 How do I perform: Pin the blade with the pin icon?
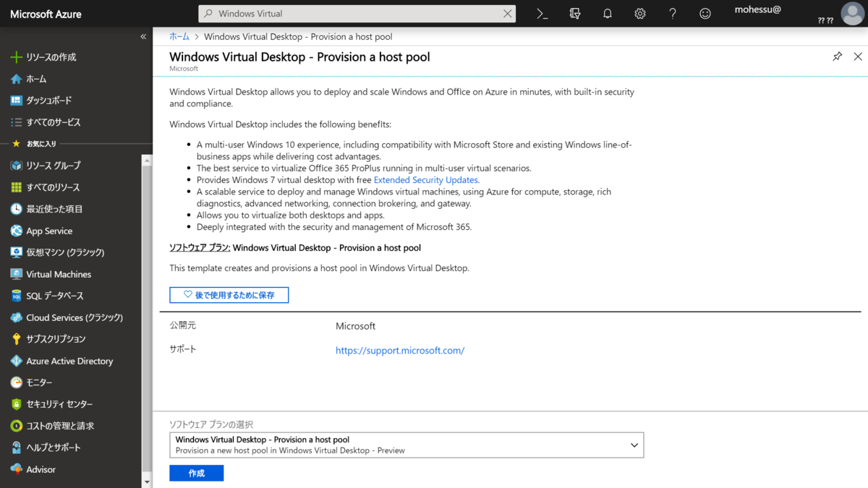838,56
